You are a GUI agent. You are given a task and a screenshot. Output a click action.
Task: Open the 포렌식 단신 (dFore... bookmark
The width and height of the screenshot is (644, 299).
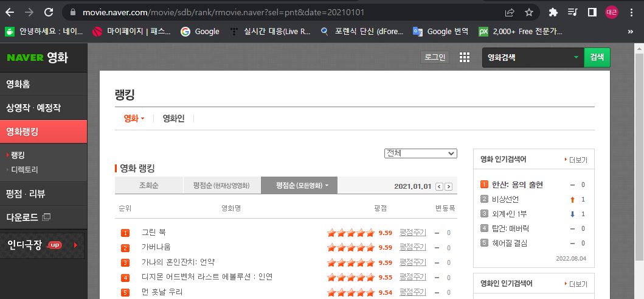click(362, 31)
